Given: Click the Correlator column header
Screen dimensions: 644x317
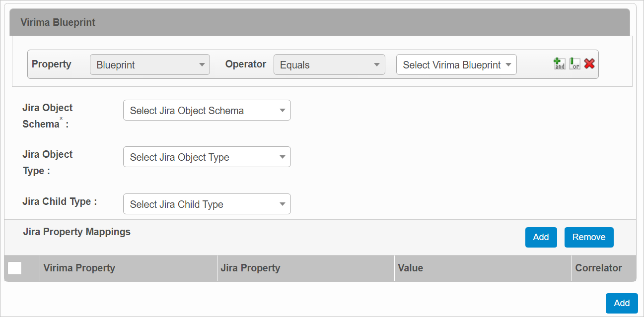Looking at the screenshot, I should point(598,268).
